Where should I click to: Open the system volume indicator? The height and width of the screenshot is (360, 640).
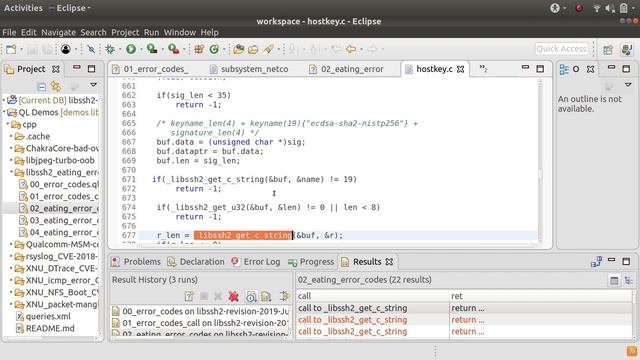(x=610, y=8)
